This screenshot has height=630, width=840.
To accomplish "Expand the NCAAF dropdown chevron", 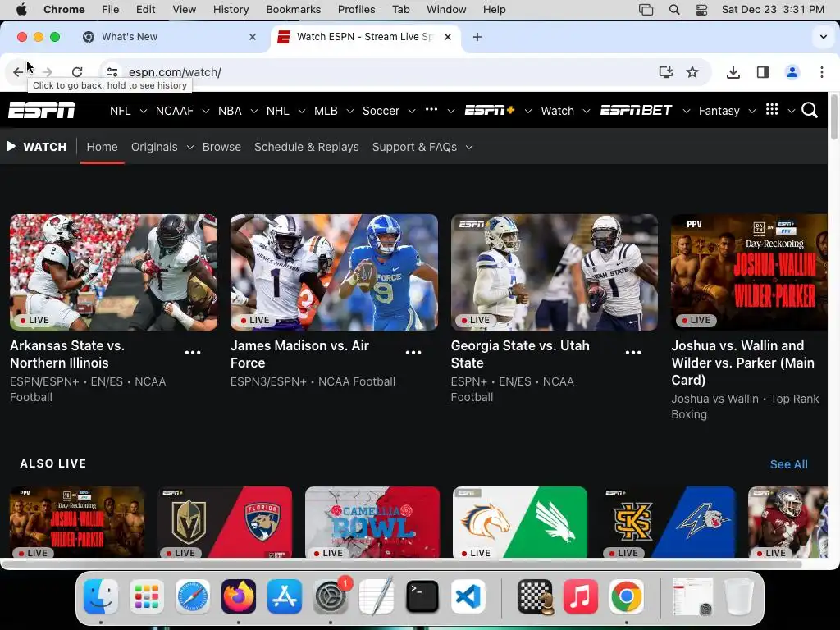I will pos(206,111).
